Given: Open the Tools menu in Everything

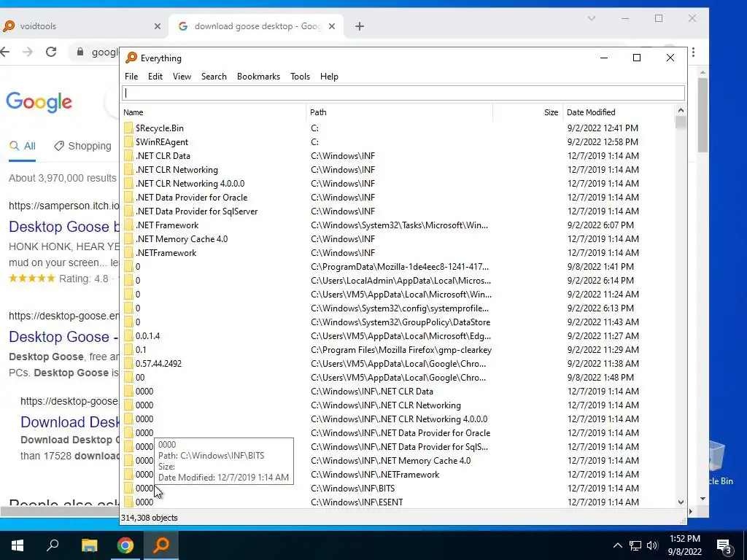Looking at the screenshot, I should (x=300, y=76).
